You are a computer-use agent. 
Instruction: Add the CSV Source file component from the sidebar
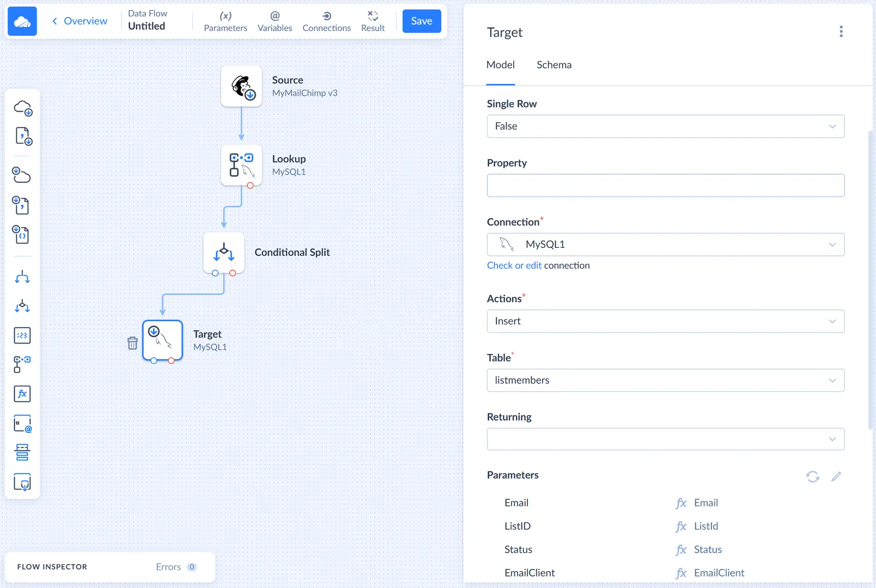[22, 136]
